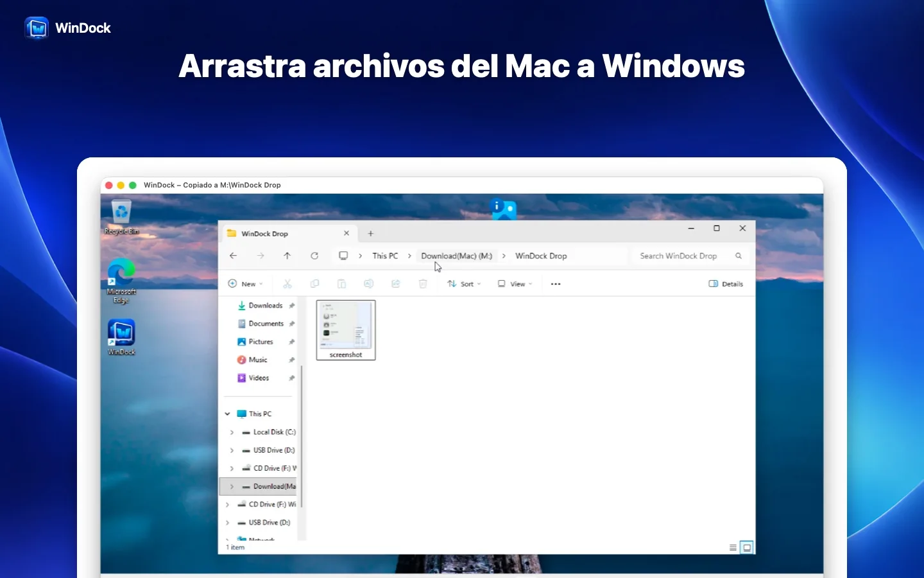Click the Paste toolbar icon
This screenshot has height=578, width=924.
tap(341, 284)
